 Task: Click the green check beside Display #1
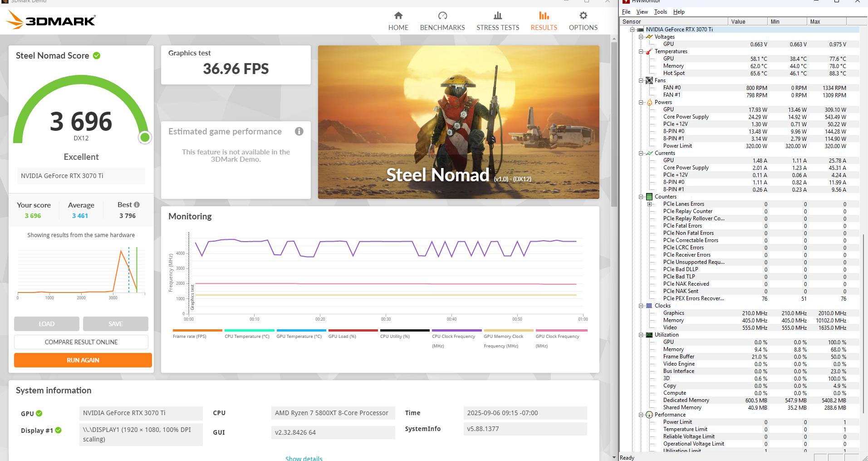(59, 430)
